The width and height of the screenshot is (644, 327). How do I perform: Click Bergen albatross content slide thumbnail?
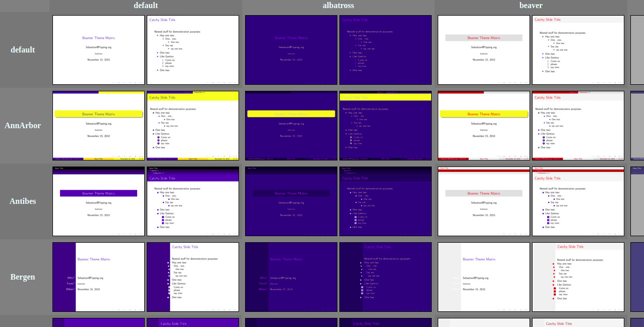click(x=385, y=277)
